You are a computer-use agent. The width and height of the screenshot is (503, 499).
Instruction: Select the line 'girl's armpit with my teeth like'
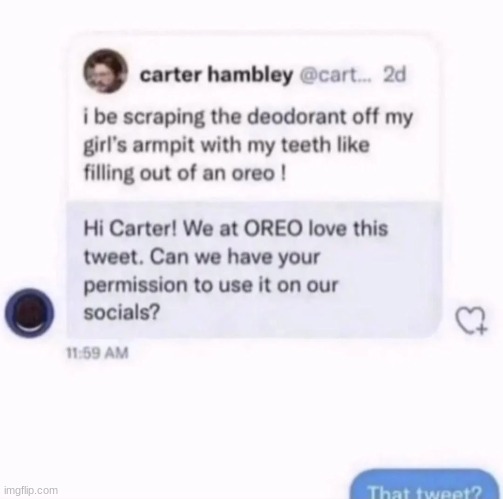pyautogui.click(x=226, y=146)
